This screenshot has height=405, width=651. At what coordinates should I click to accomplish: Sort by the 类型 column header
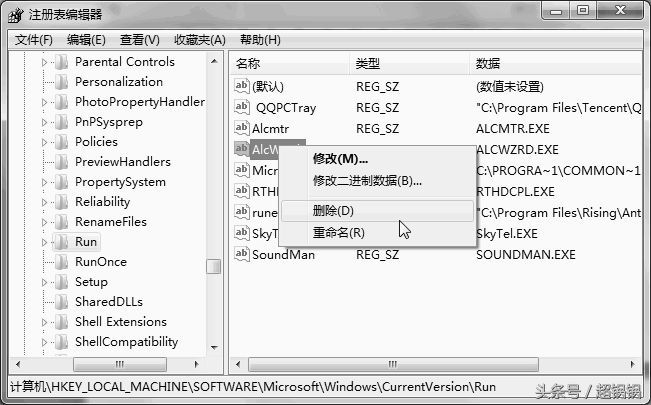[x=409, y=64]
